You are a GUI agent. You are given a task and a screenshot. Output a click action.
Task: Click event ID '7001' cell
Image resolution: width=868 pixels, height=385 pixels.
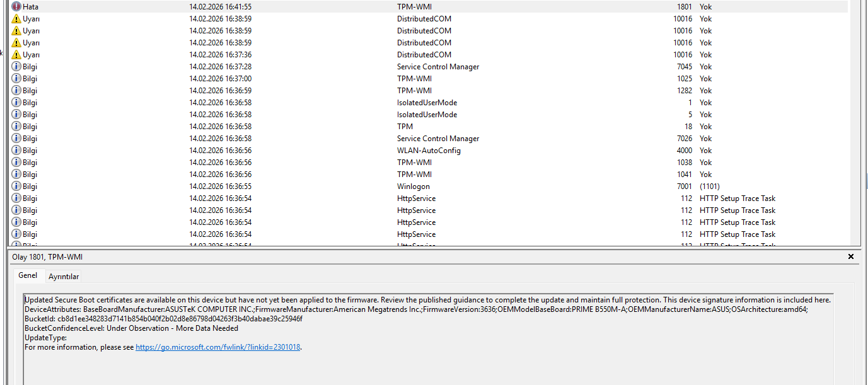tap(683, 187)
